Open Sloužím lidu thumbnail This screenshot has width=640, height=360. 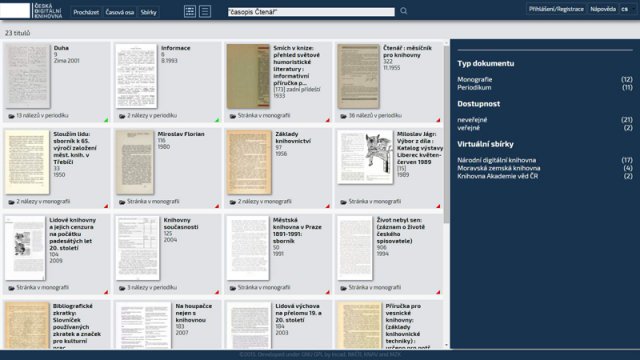click(x=27, y=162)
